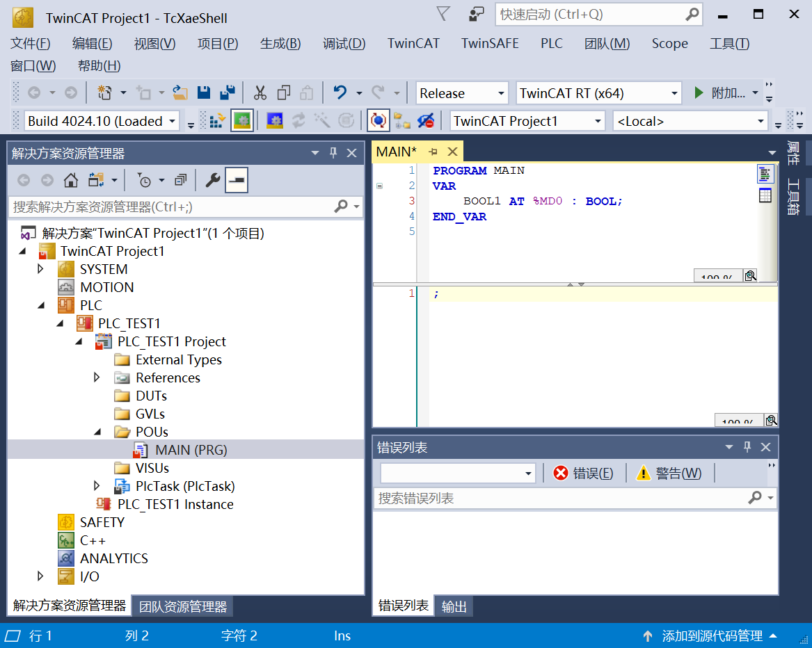Open the TwinSAFE menu
This screenshot has width=812, height=648.
coord(490,44)
